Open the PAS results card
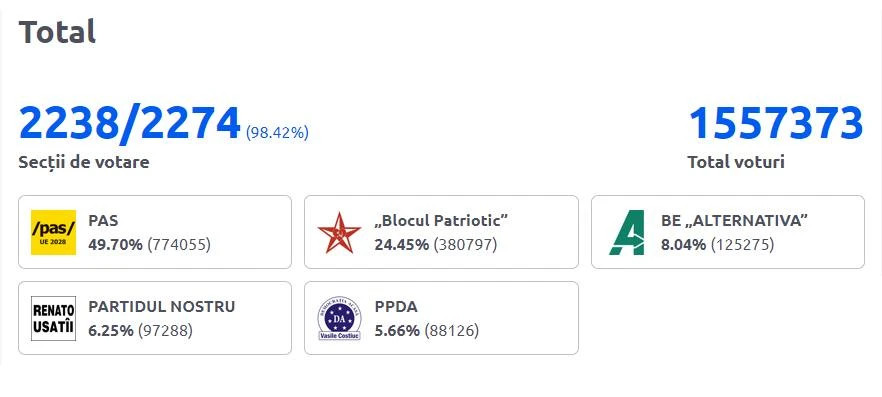Viewport: 882px width, 397px height. coord(155,232)
